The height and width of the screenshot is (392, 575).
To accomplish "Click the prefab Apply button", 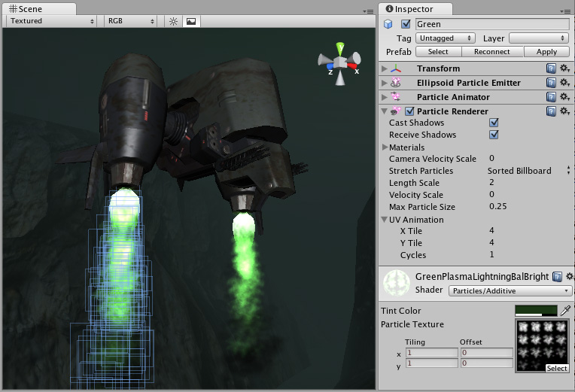I will 546,52.
